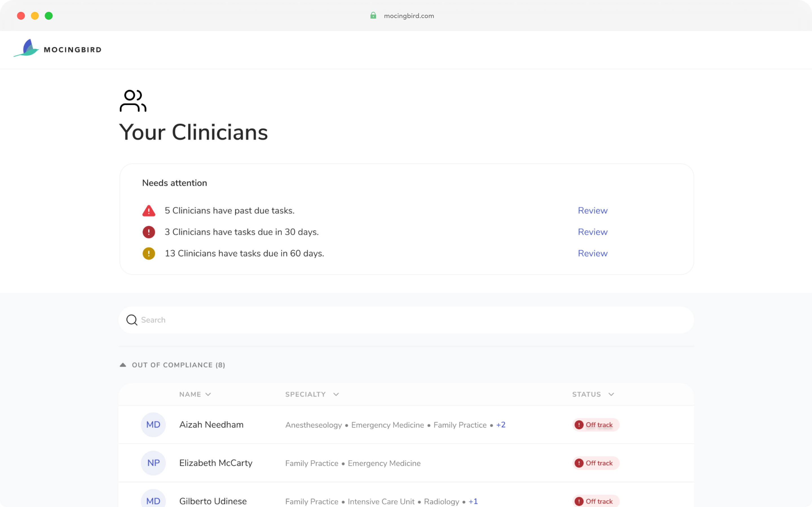The image size is (812, 507).
Task: Click Review next to past due tasks
Action: coord(592,211)
